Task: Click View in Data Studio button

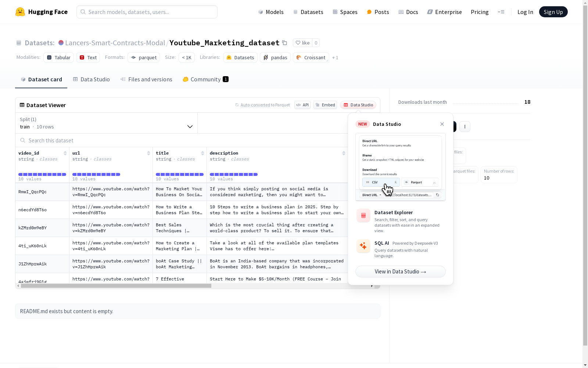Action: click(401, 272)
